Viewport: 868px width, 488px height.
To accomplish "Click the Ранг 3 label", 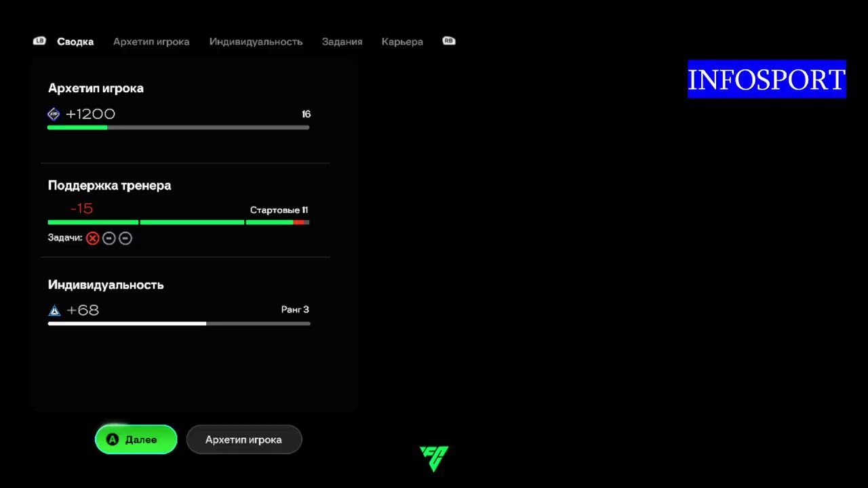I will [x=295, y=310].
